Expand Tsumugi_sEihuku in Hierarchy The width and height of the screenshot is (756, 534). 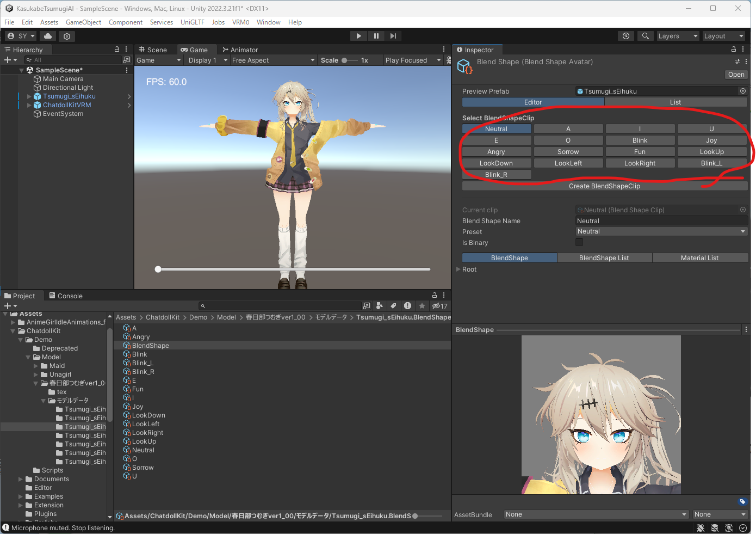(29, 96)
